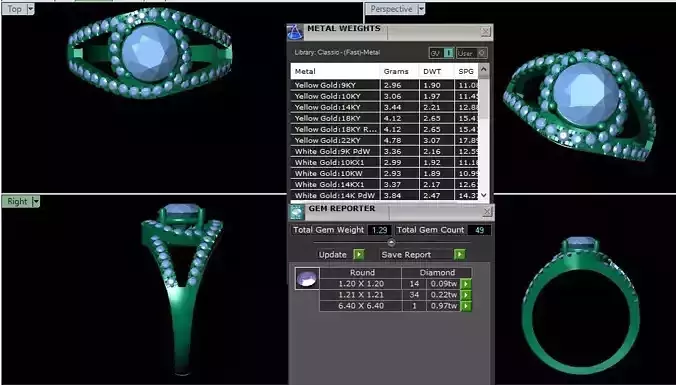Select the Yellow Gold:9KY row
Image resolution: width=676 pixels, height=385 pixels.
(385, 85)
